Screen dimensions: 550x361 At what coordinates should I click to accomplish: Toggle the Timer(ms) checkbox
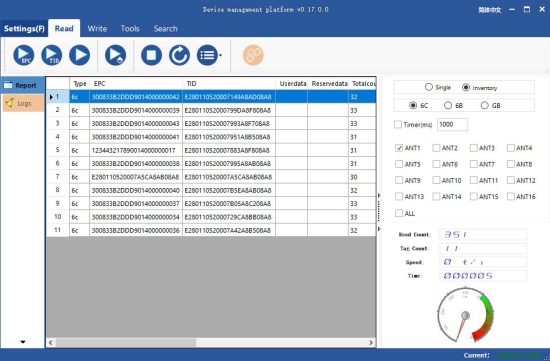[398, 125]
